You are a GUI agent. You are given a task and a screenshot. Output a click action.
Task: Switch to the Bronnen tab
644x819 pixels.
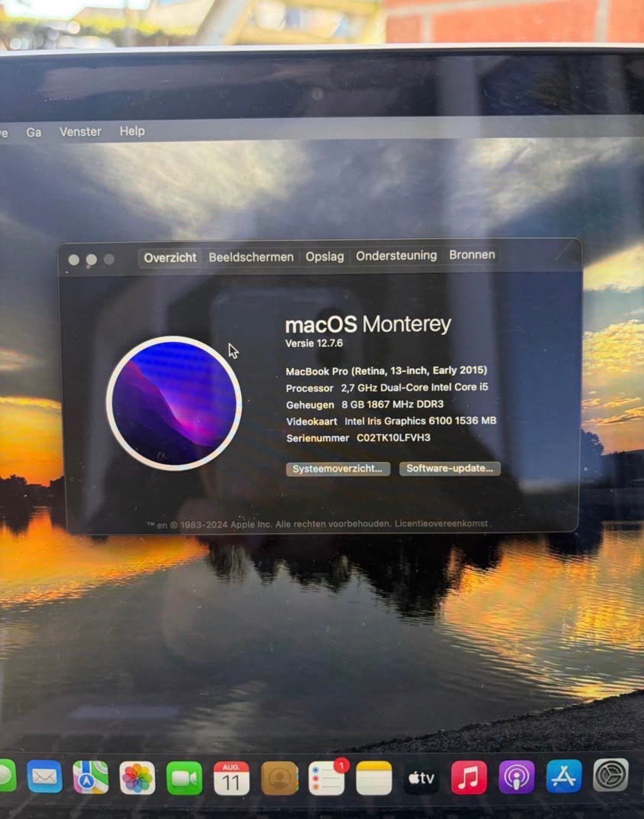(472, 255)
